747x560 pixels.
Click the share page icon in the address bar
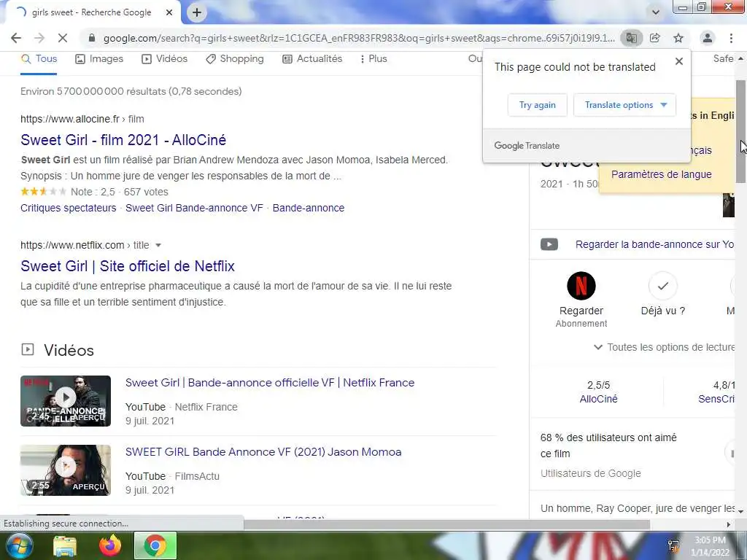click(655, 38)
